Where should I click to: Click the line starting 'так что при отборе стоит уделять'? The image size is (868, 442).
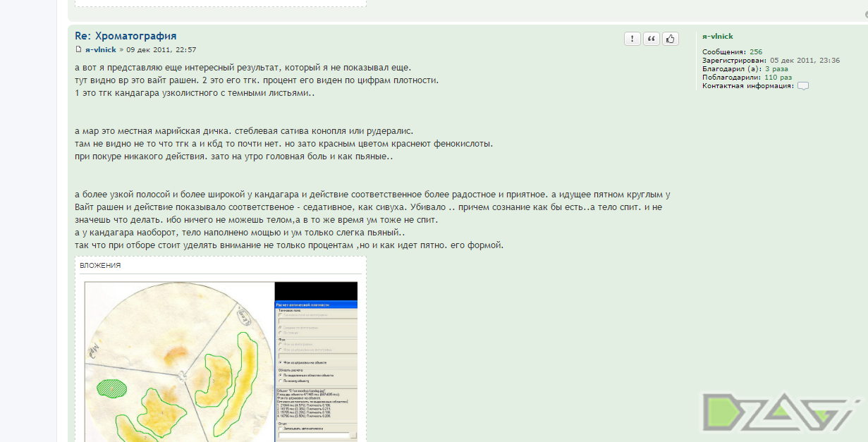(289, 245)
